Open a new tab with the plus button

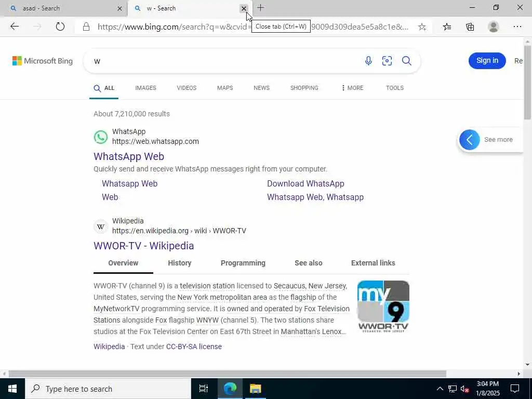260,8
